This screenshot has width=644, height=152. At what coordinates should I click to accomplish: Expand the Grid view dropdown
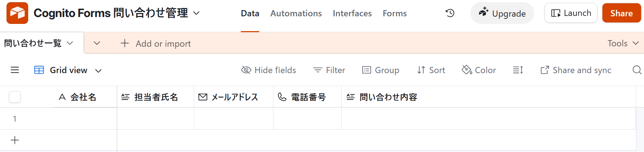click(x=98, y=71)
